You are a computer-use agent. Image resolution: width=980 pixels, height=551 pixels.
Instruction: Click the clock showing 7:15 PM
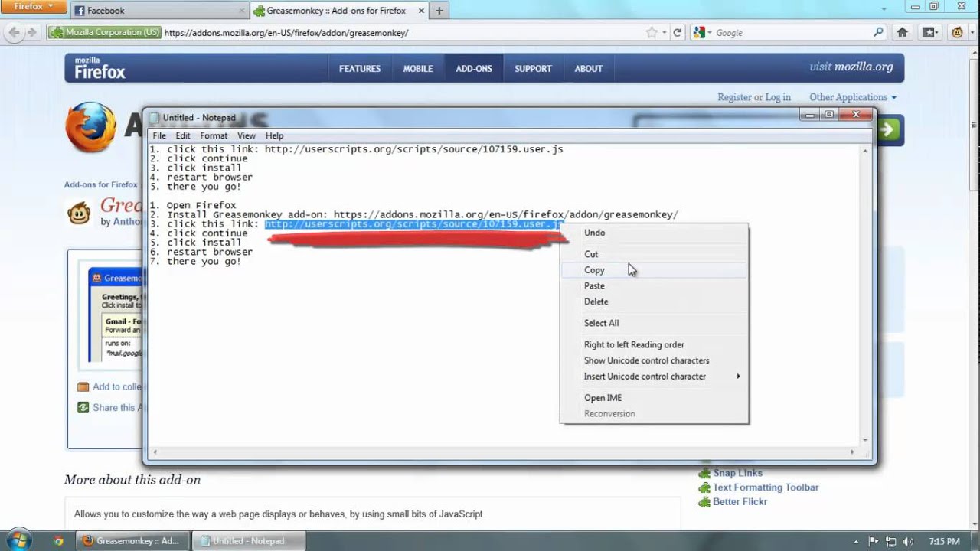point(945,541)
